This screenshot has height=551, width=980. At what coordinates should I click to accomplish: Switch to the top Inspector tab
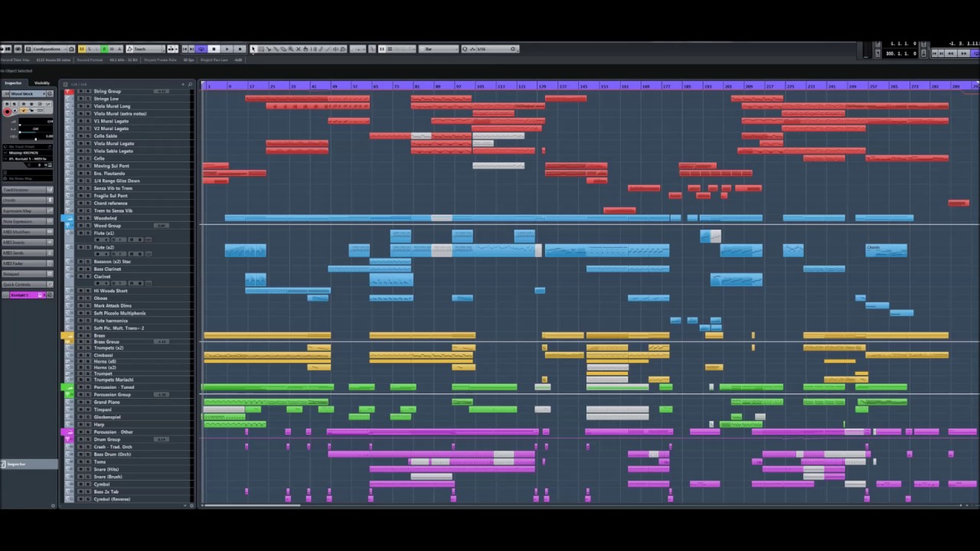point(13,83)
